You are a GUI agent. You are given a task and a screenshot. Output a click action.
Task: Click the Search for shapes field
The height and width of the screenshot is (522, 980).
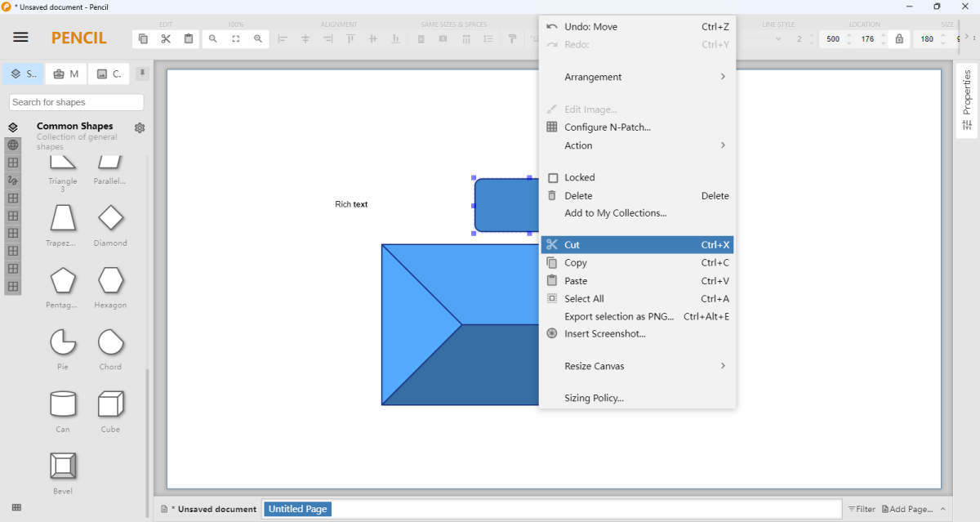click(x=76, y=102)
